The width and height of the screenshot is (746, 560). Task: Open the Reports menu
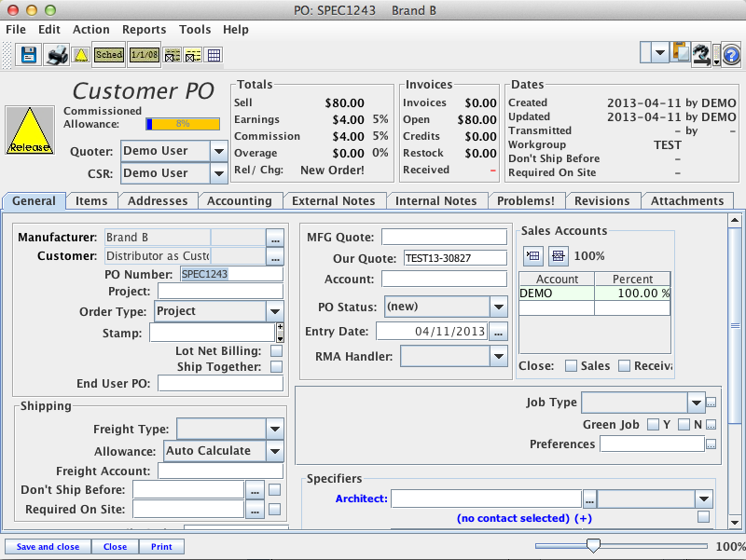tap(145, 30)
